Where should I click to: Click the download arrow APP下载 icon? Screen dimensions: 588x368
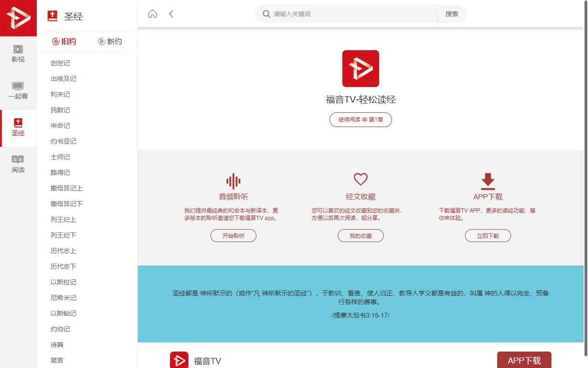point(488,181)
